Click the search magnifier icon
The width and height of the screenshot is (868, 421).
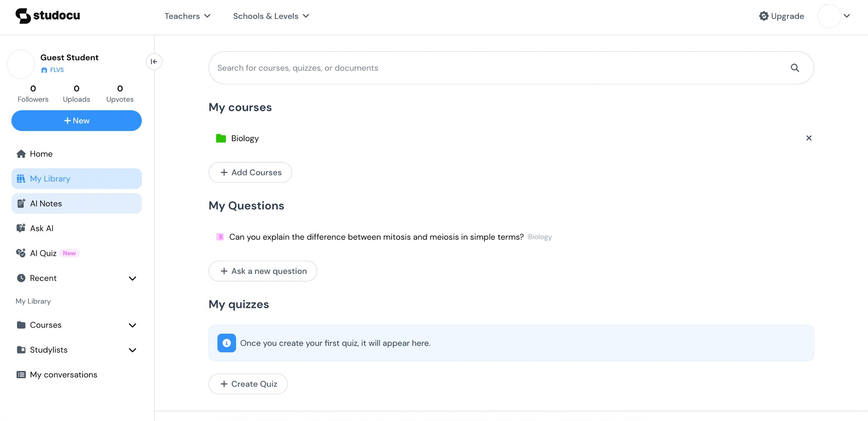pos(795,68)
